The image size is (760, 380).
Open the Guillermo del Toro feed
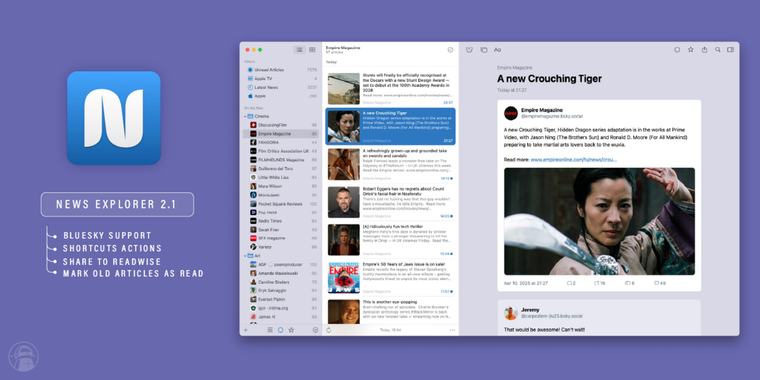[282, 169]
